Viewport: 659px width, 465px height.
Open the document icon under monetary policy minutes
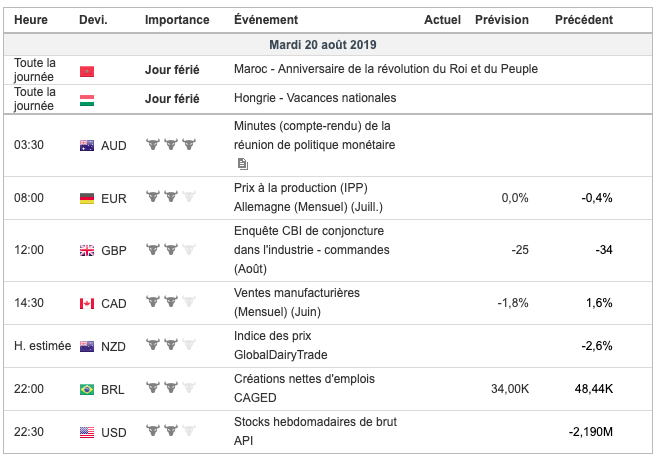242,164
